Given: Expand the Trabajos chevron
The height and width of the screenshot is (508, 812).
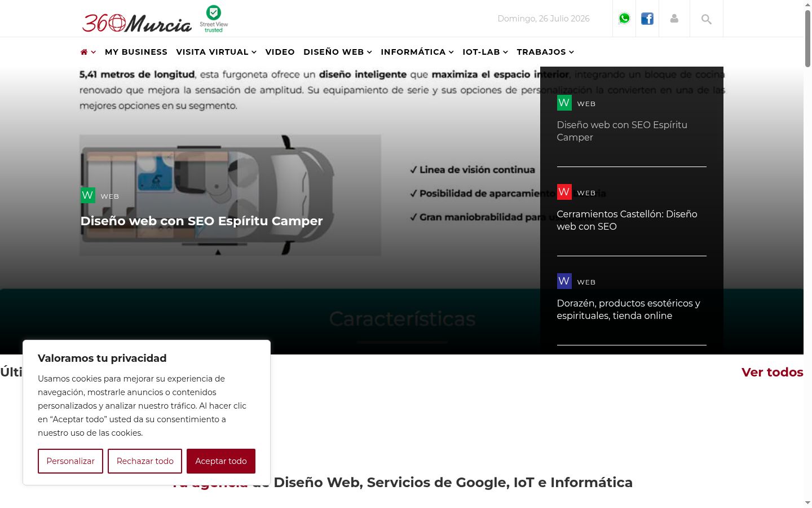Looking at the screenshot, I should (x=571, y=52).
